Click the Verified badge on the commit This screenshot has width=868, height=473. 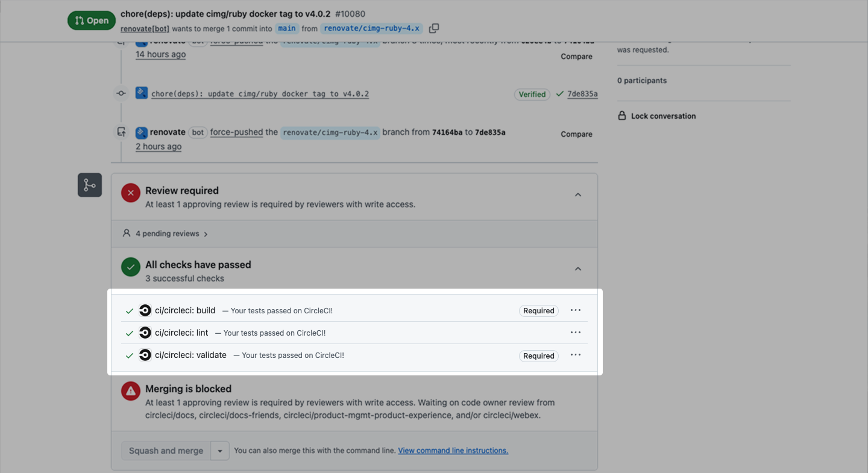[x=532, y=95]
